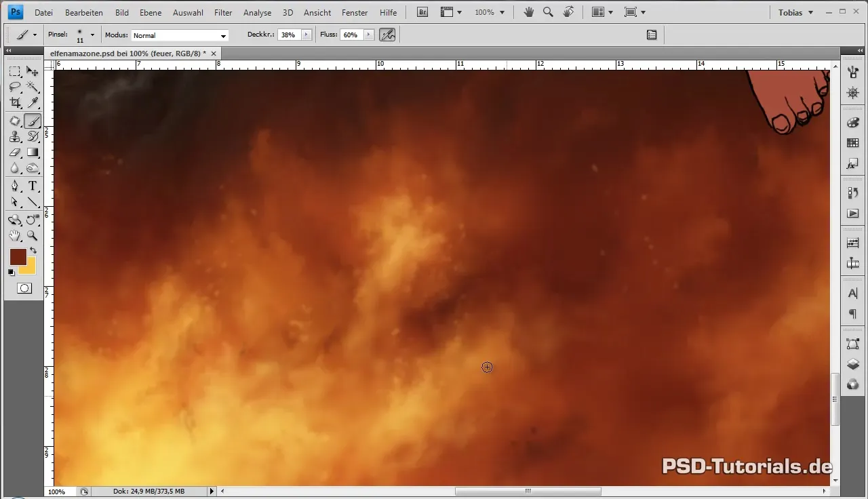Select the Move tool
The height and width of the screenshot is (499, 868).
pos(32,71)
